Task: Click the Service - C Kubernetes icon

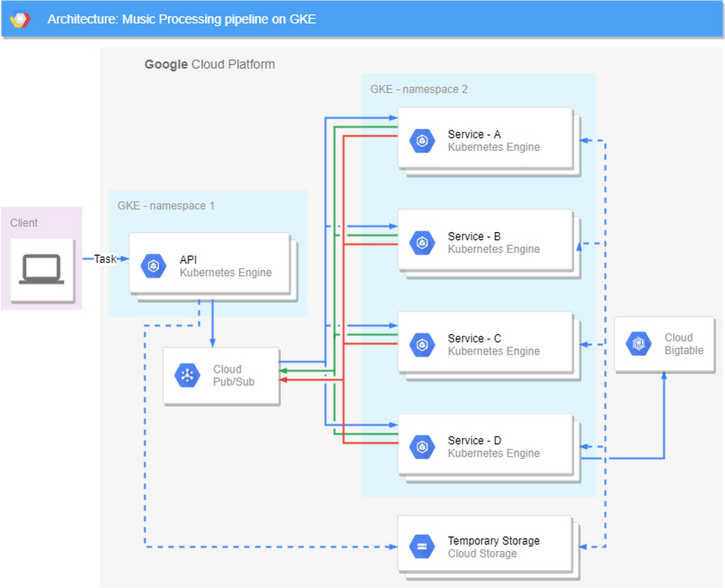Action: [x=422, y=345]
